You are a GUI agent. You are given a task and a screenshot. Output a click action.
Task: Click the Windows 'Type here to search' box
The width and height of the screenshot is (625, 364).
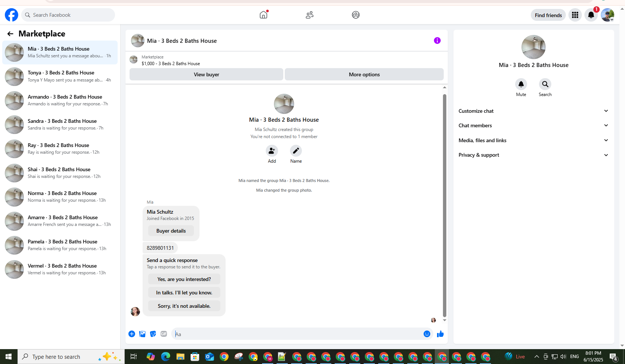pyautogui.click(x=71, y=357)
